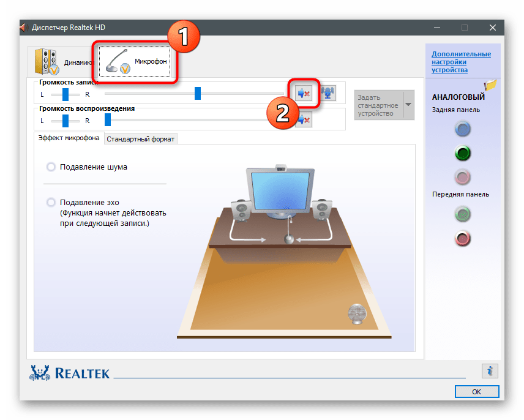Image resolution: width=524 pixels, height=420 pixels.
Task: Click the recording volume slider handle
Action: 198,94
